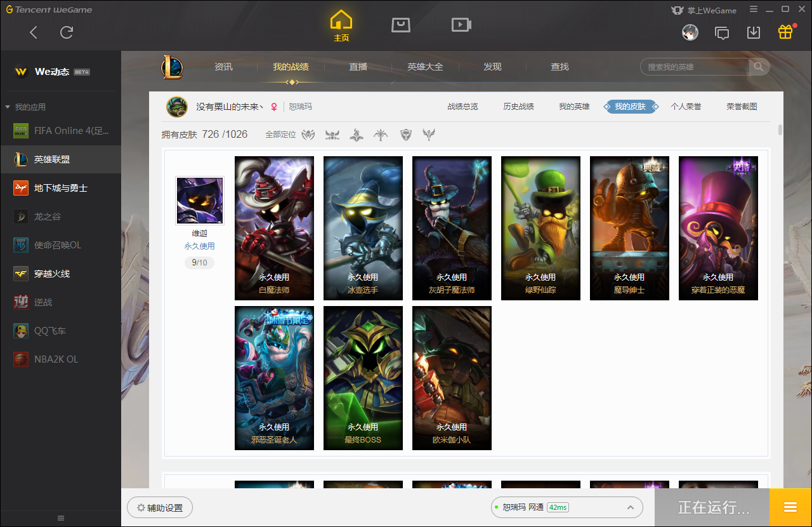This screenshot has height=527, width=812.
Task: Select 龙之谷 in sidebar
Action: point(60,217)
